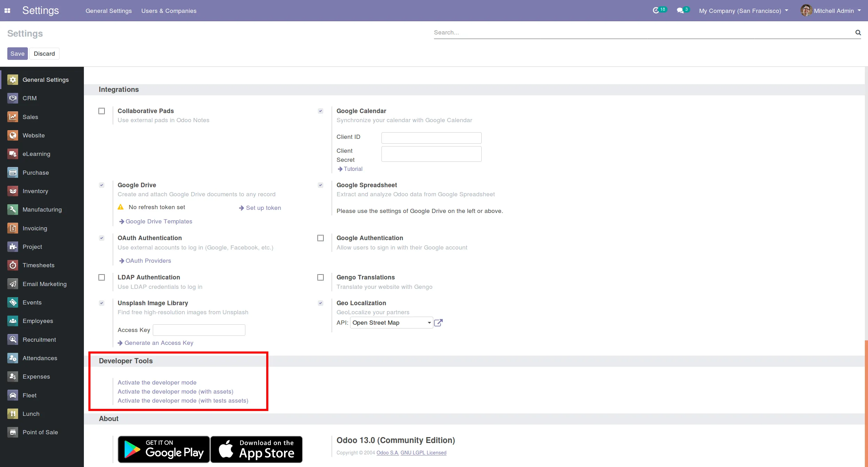868x467 pixels.
Task: Expand the Mitchell Admin user menu
Action: pos(833,11)
